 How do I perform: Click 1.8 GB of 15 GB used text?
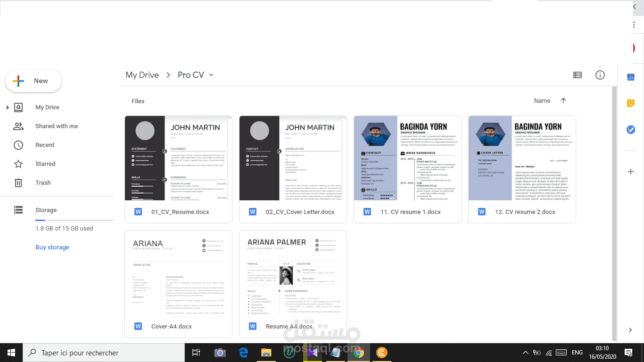(64, 229)
